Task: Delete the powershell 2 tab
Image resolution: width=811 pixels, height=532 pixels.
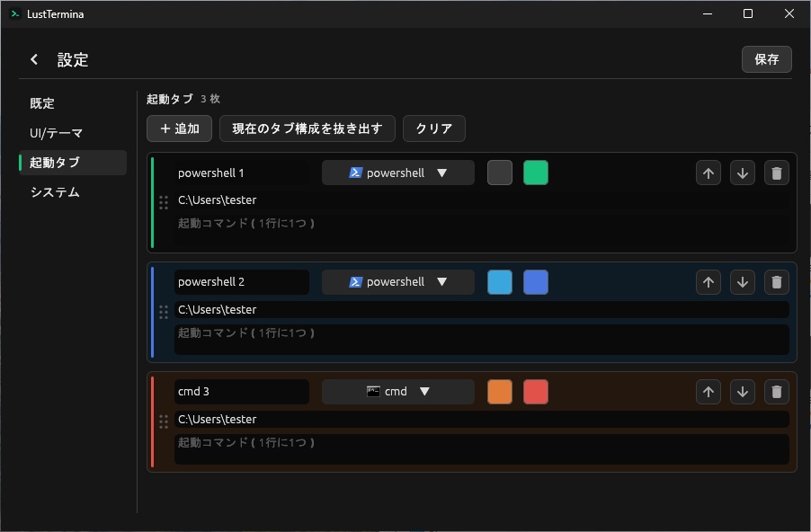Action: tap(776, 282)
